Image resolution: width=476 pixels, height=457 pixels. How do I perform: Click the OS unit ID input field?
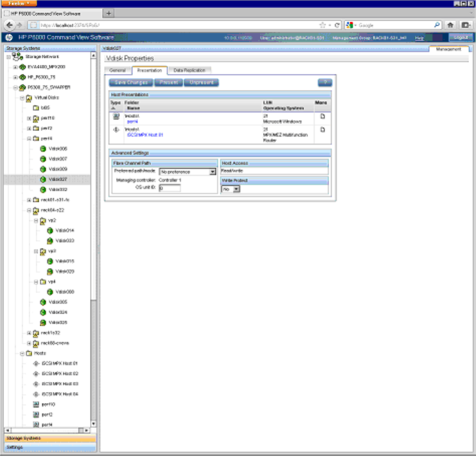point(170,188)
